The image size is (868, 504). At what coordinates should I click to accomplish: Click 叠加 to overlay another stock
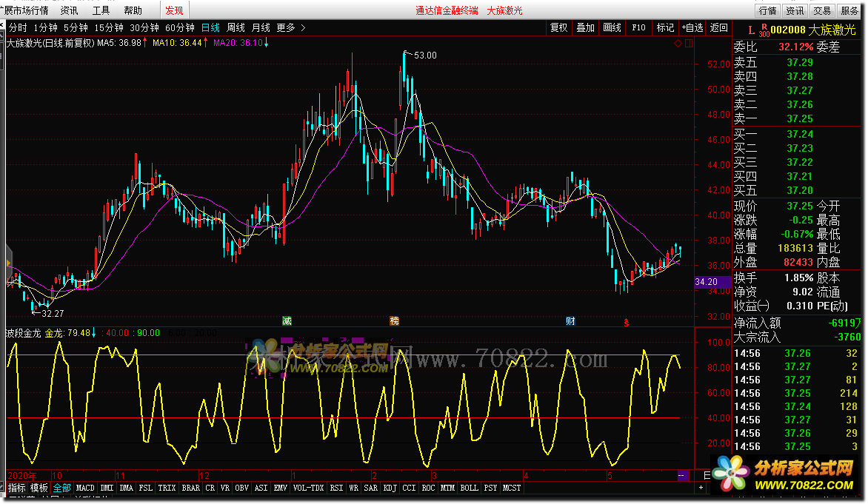(x=585, y=27)
